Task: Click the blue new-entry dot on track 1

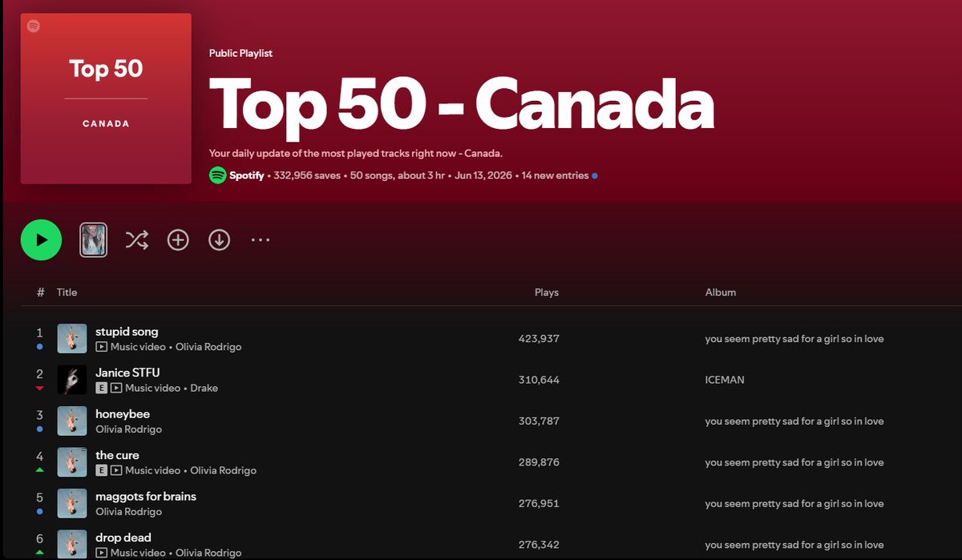Action: coord(40,348)
